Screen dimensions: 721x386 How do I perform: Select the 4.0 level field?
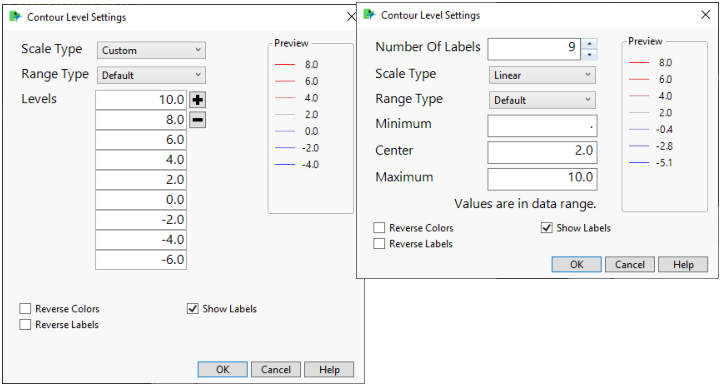tap(141, 160)
